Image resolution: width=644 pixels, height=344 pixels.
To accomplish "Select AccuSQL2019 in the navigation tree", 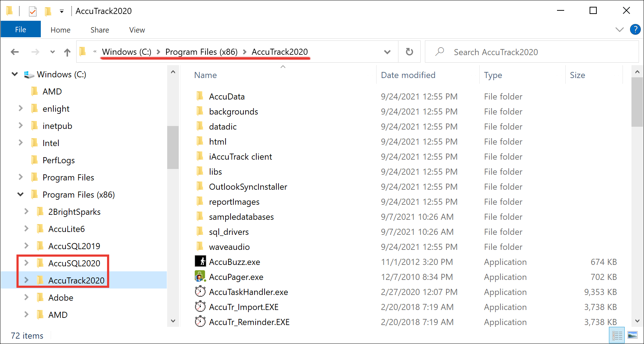I will click(x=74, y=246).
